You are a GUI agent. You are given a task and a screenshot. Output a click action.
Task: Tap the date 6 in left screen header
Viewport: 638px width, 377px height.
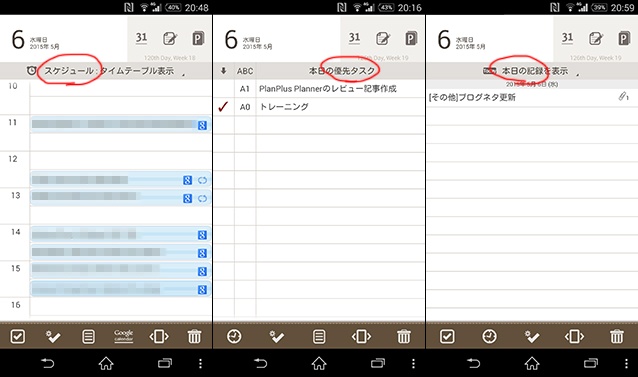point(18,39)
